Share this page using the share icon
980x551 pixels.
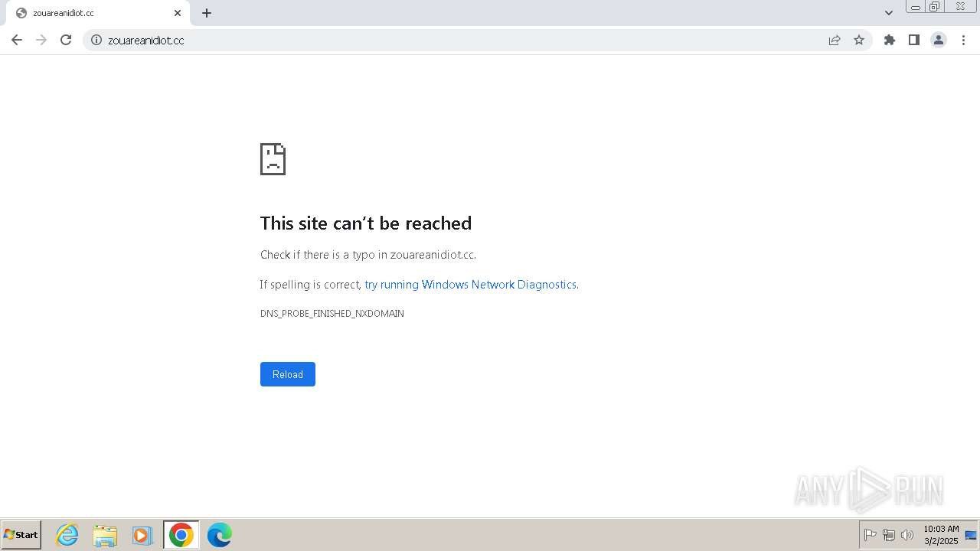point(835,40)
